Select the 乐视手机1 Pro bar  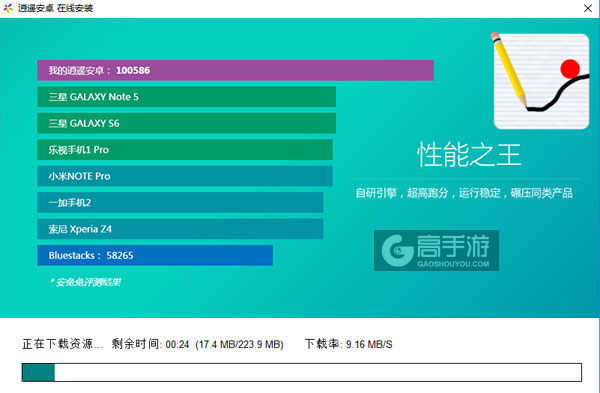185,150
